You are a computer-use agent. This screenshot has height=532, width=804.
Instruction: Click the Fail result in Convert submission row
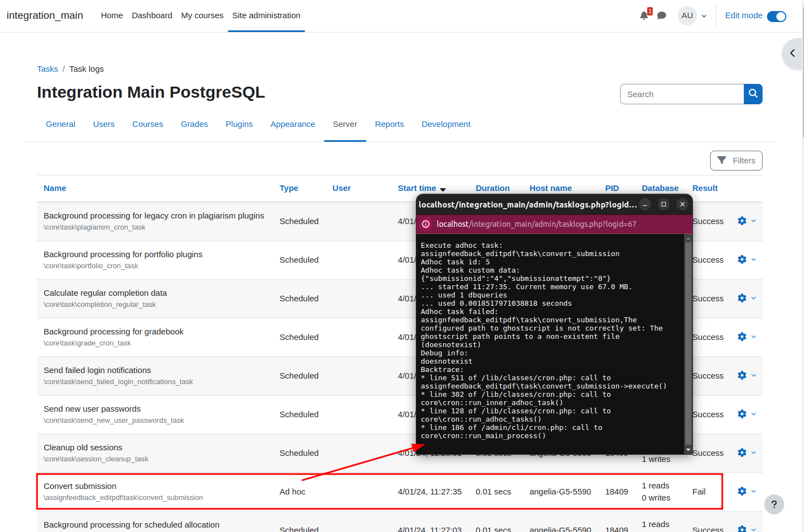click(x=699, y=492)
